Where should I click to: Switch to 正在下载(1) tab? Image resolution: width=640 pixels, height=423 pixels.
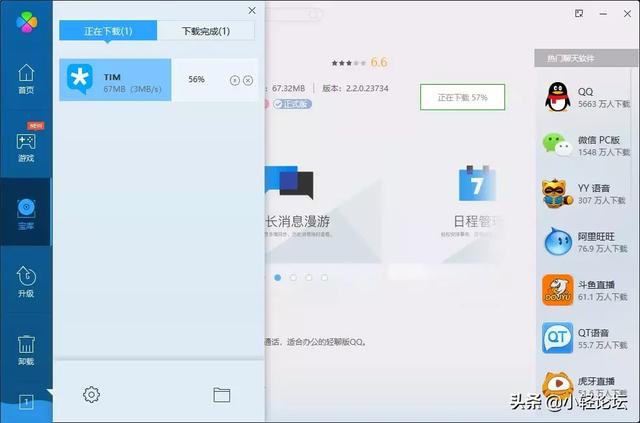pos(108,31)
